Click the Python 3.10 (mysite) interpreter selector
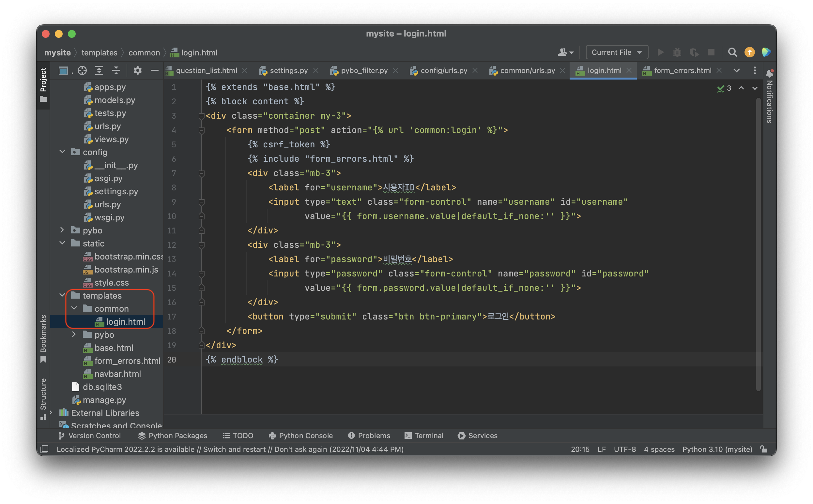Screen dimensions: 813x504 tap(717, 449)
